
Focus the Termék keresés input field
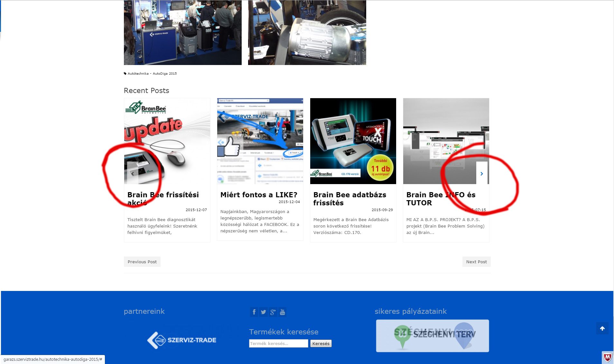[x=279, y=343]
